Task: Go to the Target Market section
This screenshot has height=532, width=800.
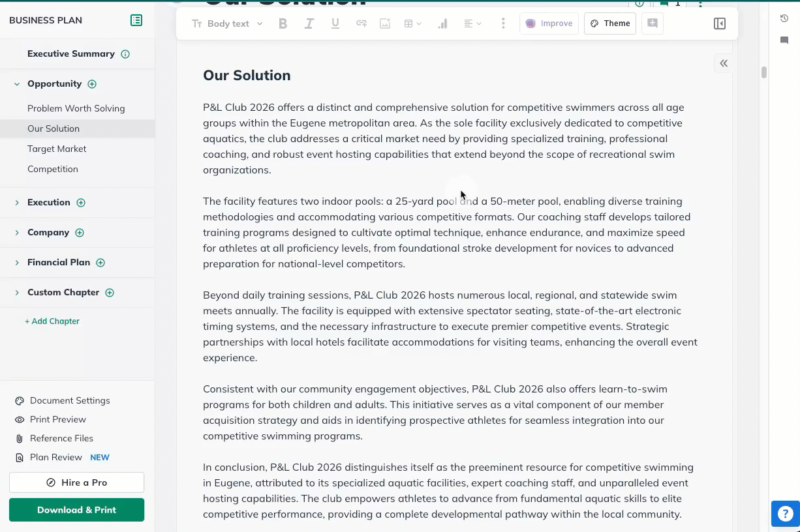Action: (57, 149)
